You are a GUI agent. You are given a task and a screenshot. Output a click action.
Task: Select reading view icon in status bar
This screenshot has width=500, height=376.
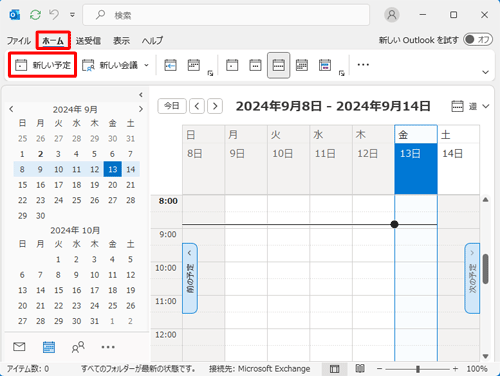coord(360,368)
